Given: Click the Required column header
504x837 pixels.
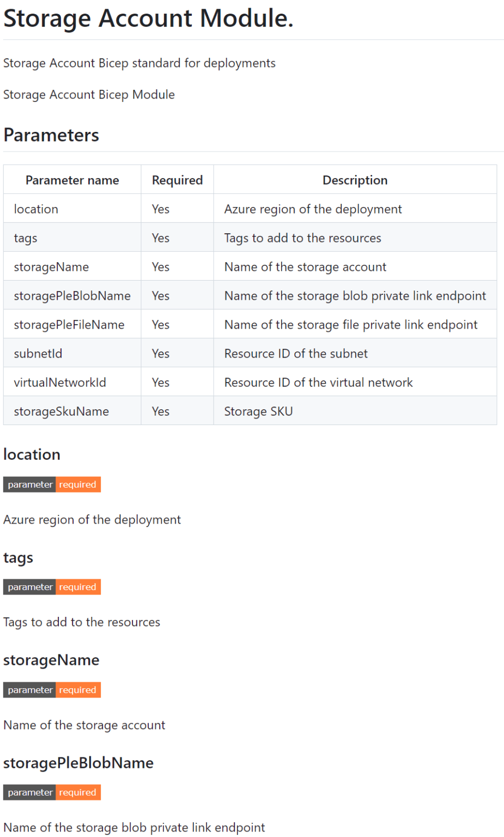Looking at the screenshot, I should (x=177, y=179).
